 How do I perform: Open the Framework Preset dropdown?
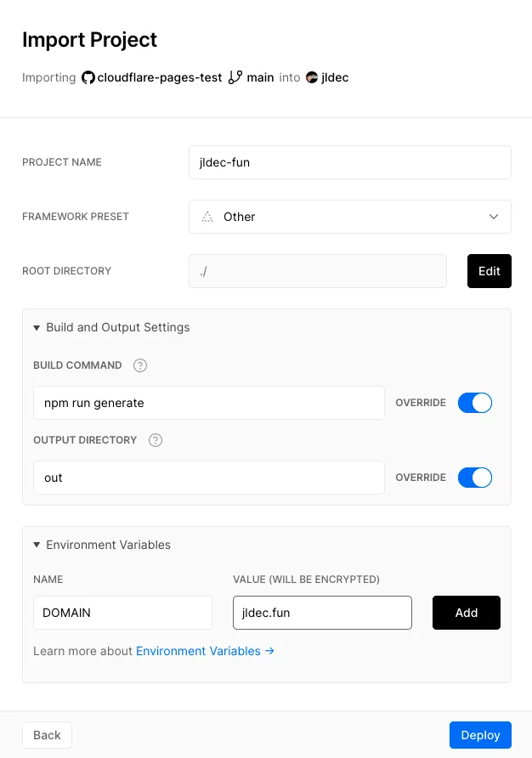[x=349, y=217]
